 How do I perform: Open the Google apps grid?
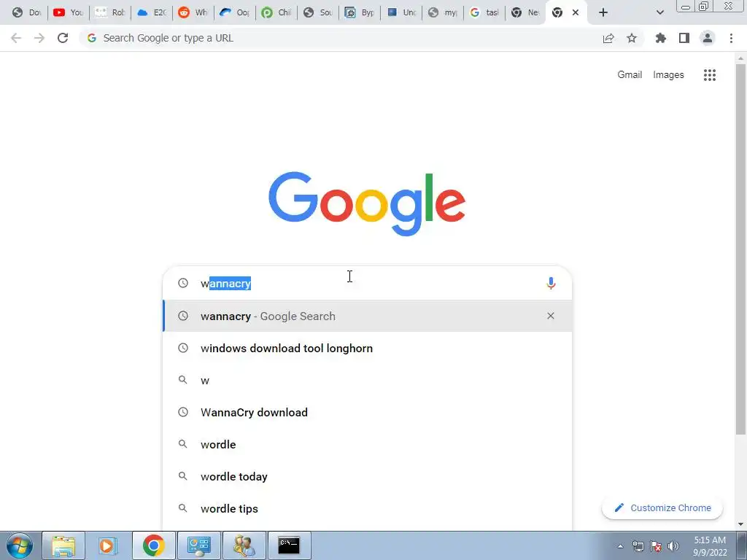click(x=710, y=75)
